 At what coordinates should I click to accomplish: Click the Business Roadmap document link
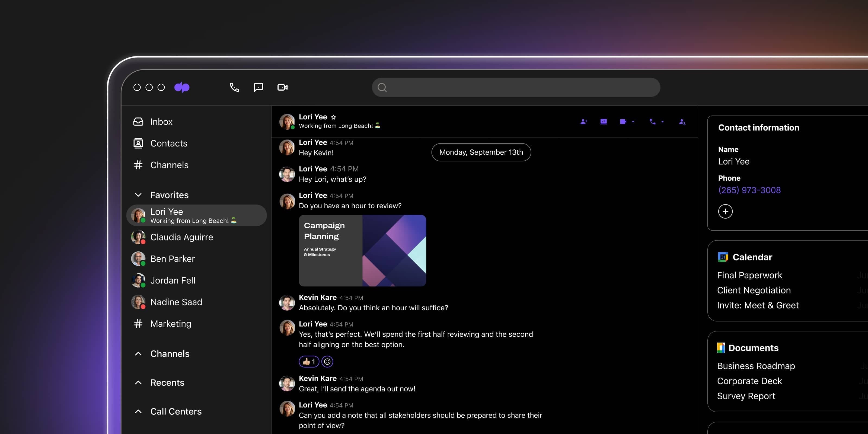(756, 365)
